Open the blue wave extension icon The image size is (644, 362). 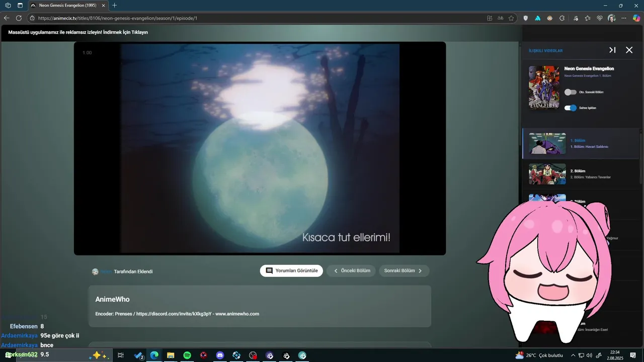[x=537, y=18]
